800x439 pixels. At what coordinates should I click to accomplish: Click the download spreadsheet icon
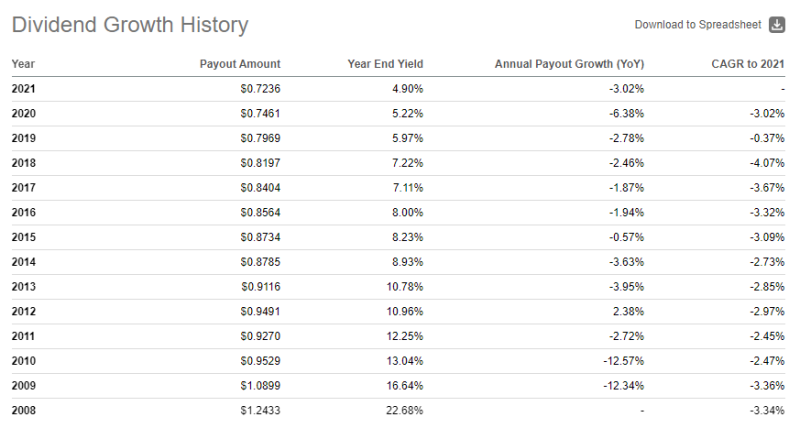coord(777,25)
